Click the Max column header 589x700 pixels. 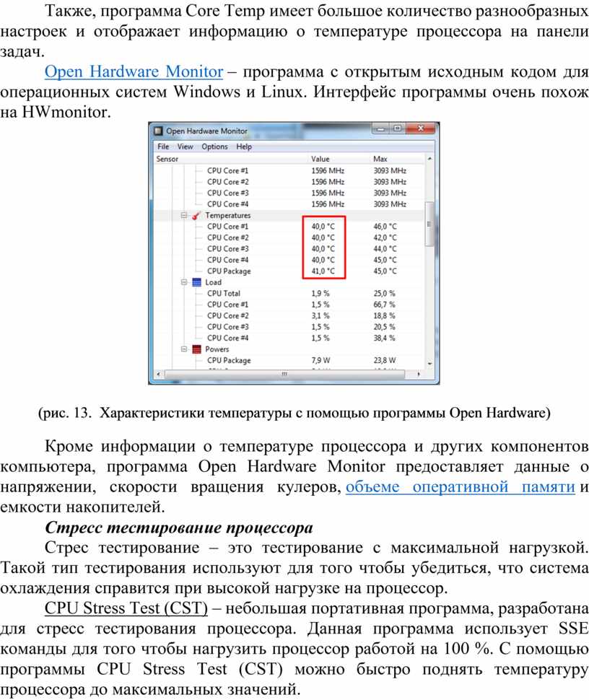pyautogui.click(x=380, y=159)
